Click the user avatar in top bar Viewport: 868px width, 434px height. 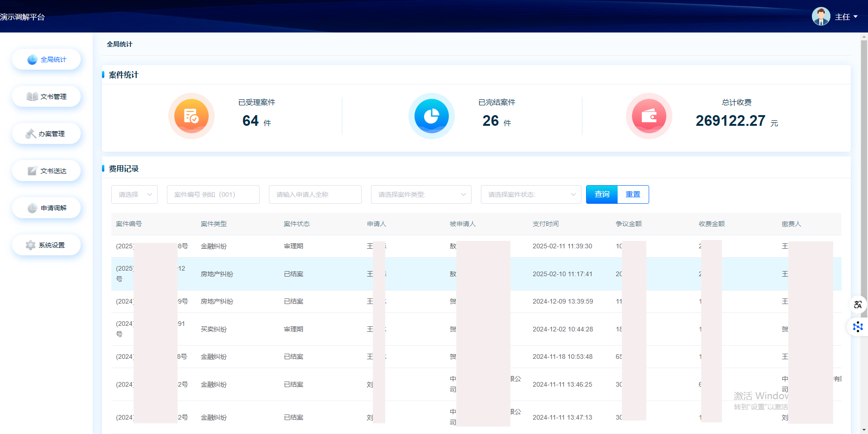pos(821,17)
